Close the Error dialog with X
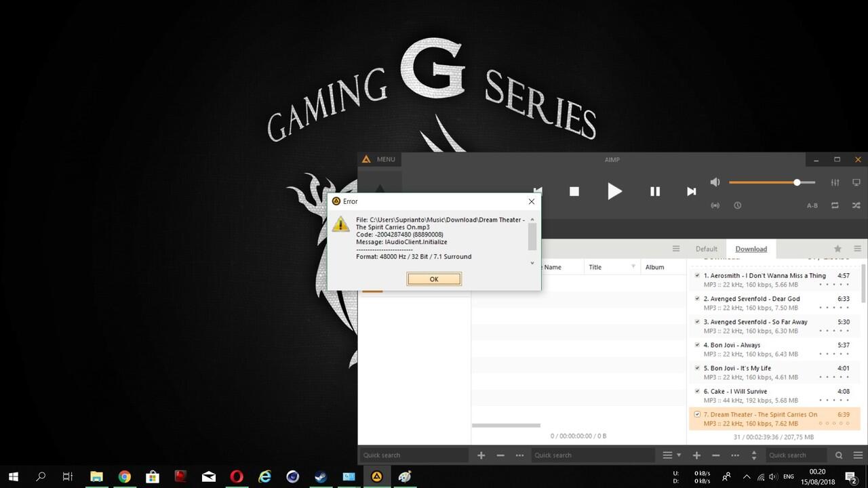The height and width of the screenshot is (488, 868). point(531,201)
